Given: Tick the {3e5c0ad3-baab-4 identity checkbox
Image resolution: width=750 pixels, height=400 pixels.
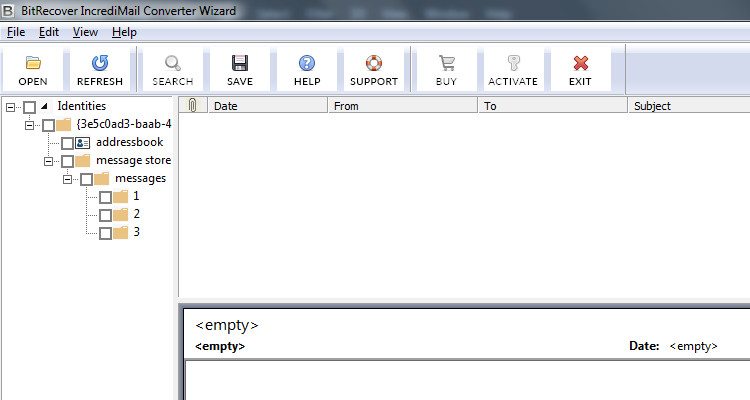Looking at the screenshot, I should tap(48, 125).
